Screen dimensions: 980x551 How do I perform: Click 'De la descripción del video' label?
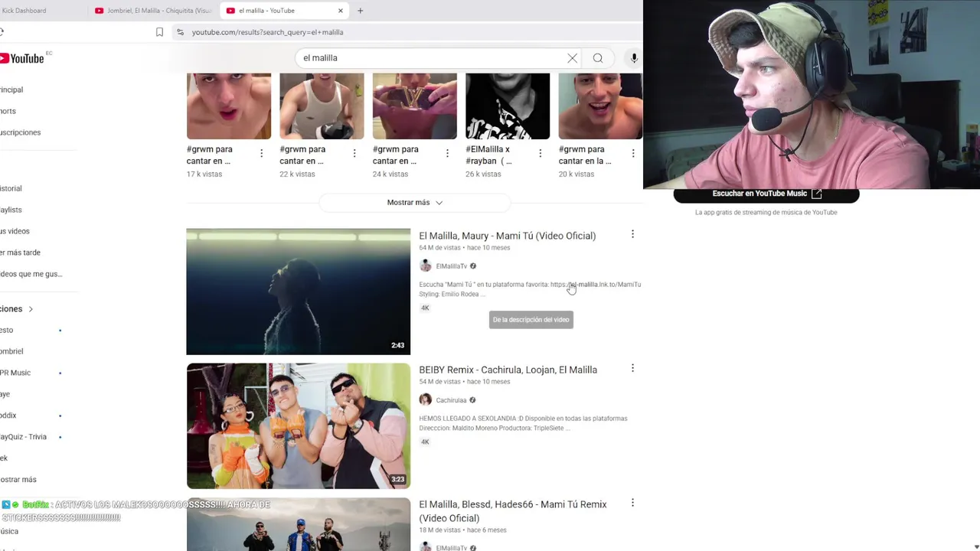click(x=531, y=320)
